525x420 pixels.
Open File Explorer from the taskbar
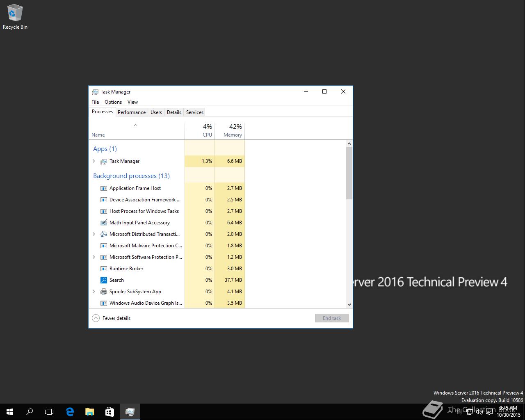89,412
